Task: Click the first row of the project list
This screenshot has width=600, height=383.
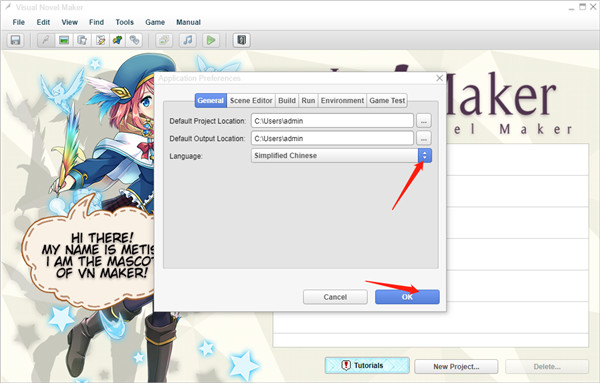Action: [x=517, y=160]
